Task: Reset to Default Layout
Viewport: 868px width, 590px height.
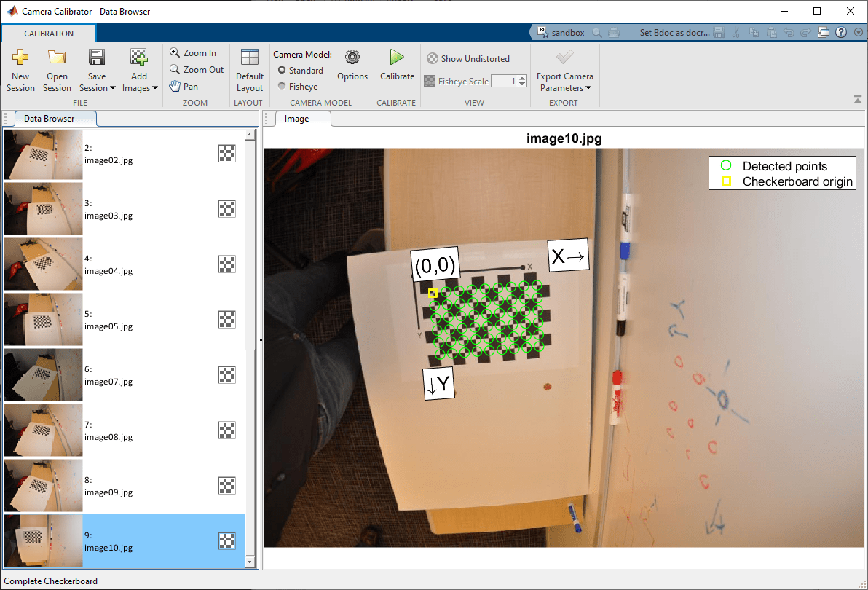Action: coord(250,71)
